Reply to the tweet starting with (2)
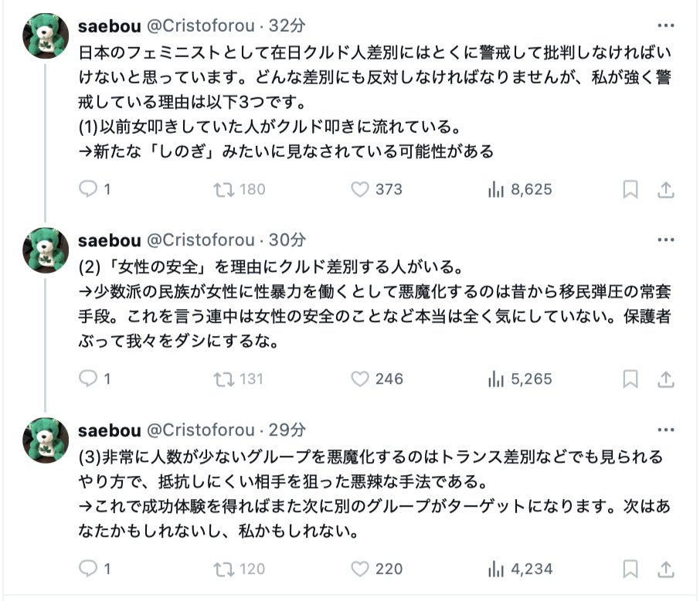 (x=89, y=379)
